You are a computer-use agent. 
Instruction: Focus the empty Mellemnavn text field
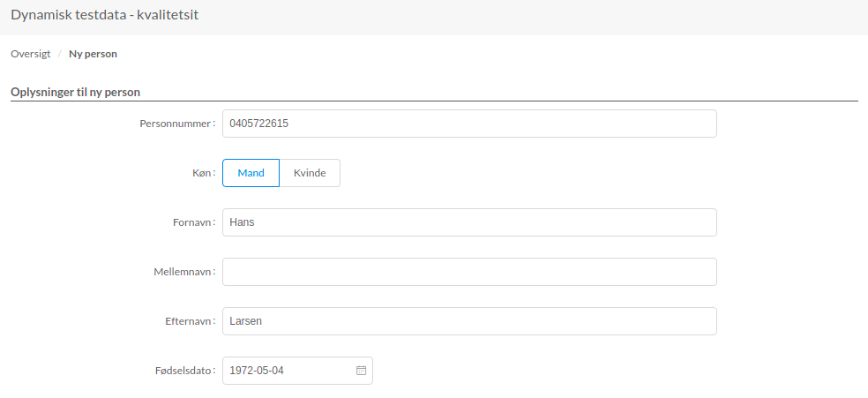(x=468, y=272)
